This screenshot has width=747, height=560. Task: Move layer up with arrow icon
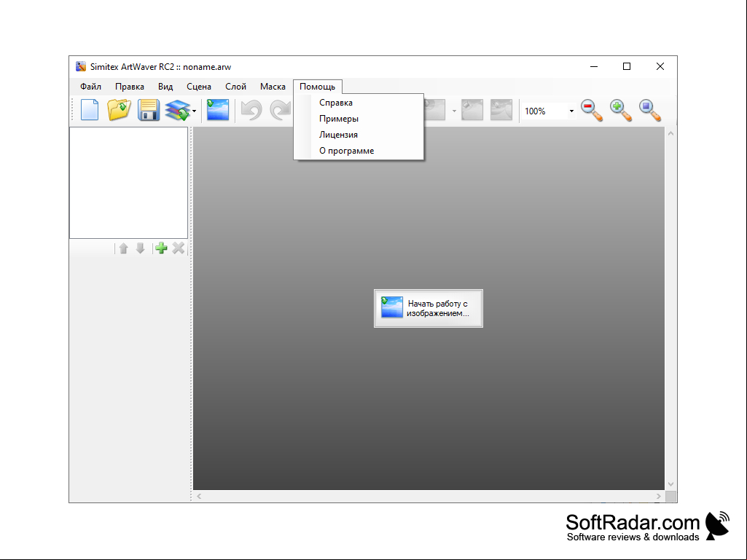123,248
